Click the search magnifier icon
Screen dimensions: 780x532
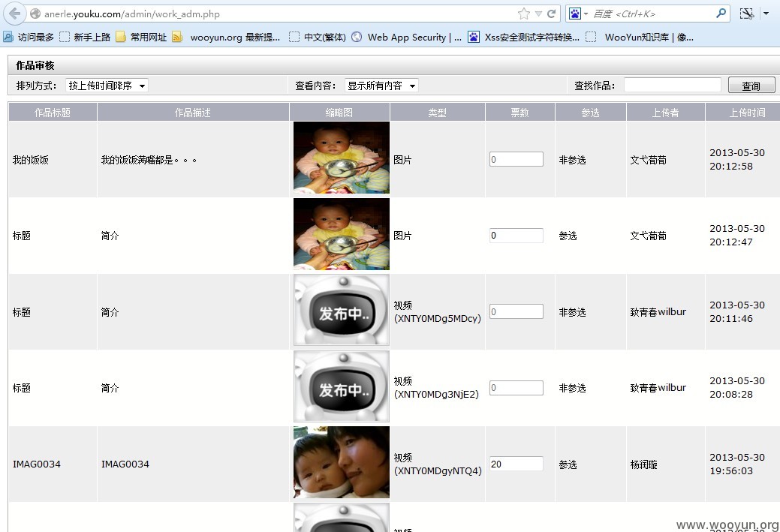pos(721,14)
